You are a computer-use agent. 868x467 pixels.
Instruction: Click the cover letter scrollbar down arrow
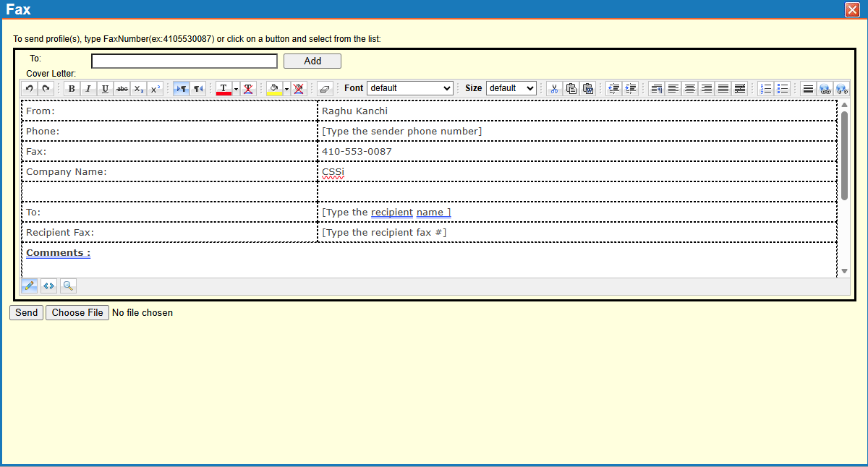coord(844,271)
